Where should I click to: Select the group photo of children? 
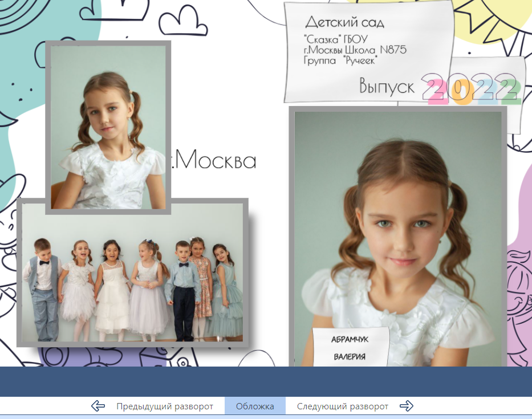point(131,274)
